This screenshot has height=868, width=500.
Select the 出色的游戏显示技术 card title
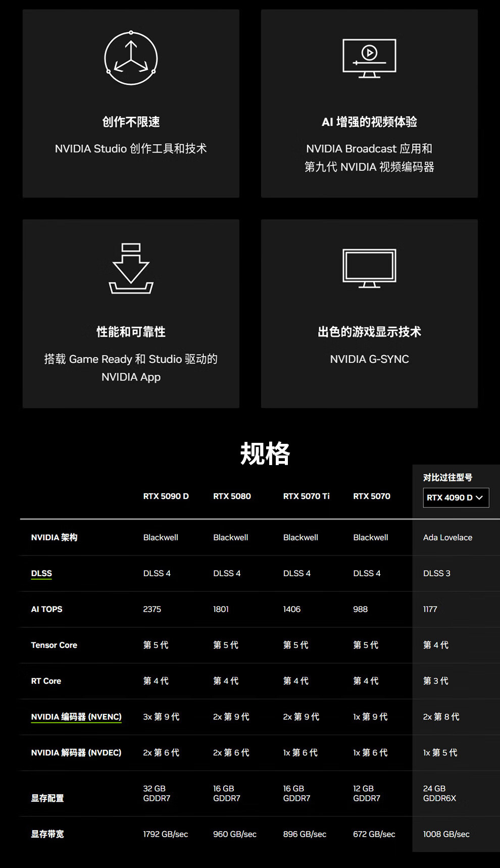point(369,332)
